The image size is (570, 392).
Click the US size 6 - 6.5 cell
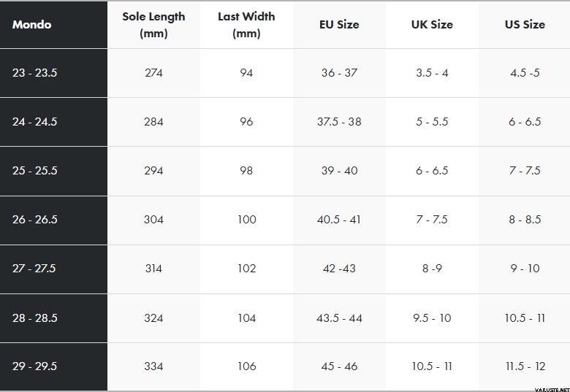(525, 122)
